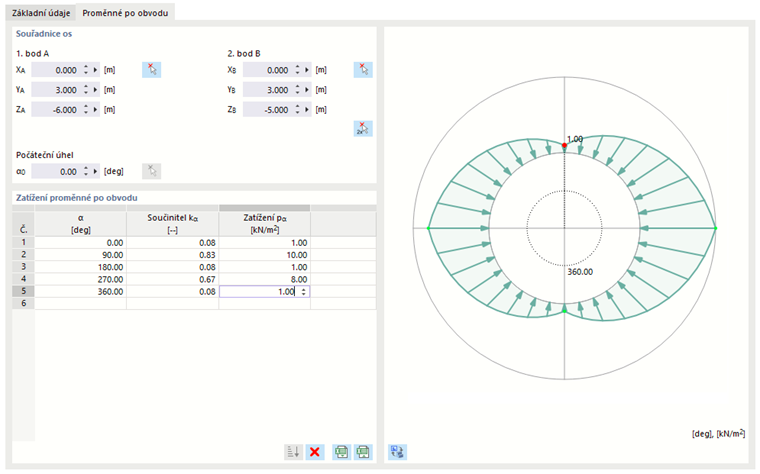Viewport: 760px width, 474px height.
Task: Open the ZB field arrow menu
Action: pos(307,110)
